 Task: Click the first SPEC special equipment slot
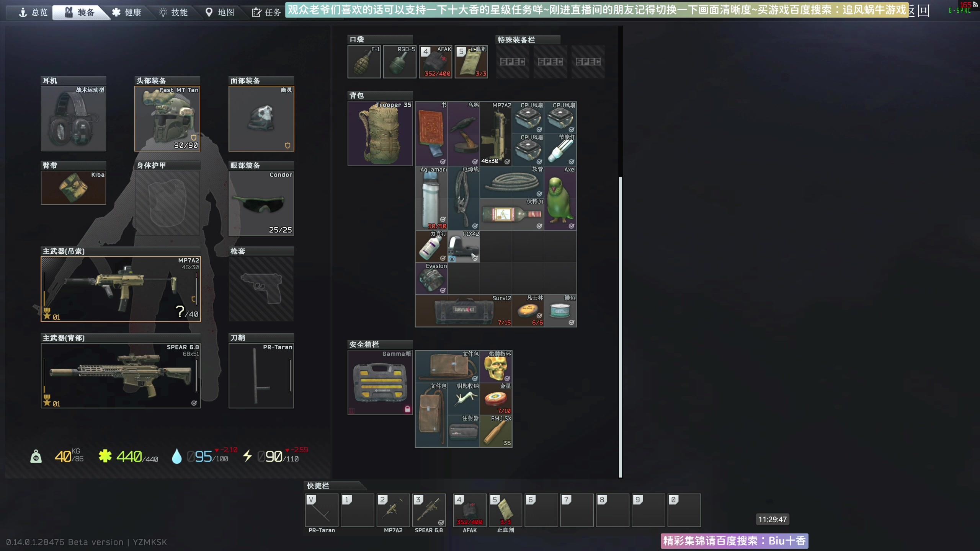(x=513, y=62)
